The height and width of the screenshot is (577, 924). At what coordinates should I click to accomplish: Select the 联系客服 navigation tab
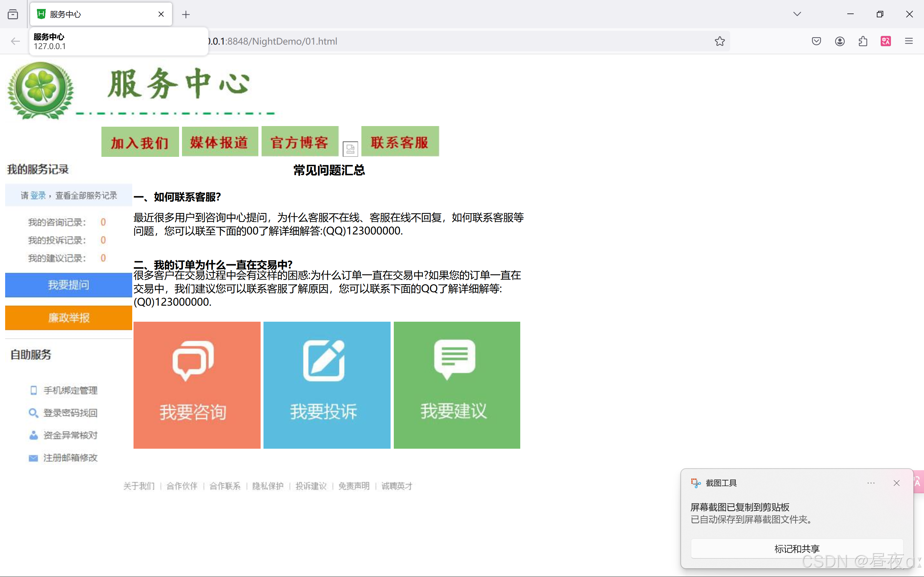(400, 141)
